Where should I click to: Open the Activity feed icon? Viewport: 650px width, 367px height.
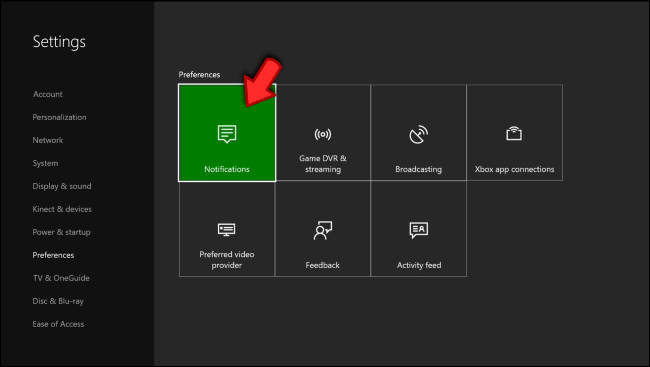pos(419,230)
